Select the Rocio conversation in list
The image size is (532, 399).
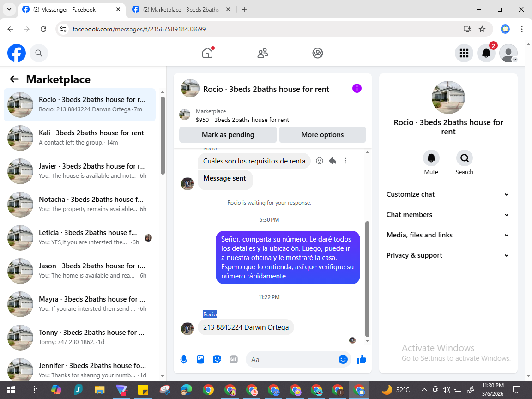pos(80,104)
